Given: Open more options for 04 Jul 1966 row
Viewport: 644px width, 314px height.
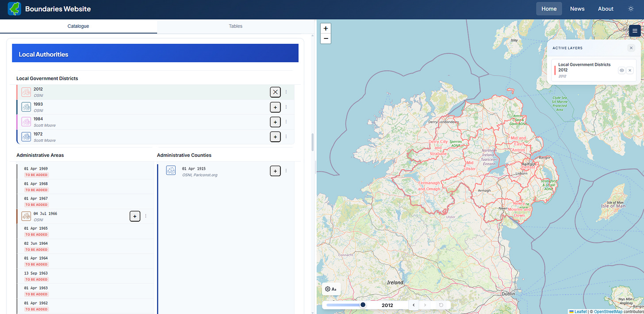Looking at the screenshot, I should (x=146, y=216).
